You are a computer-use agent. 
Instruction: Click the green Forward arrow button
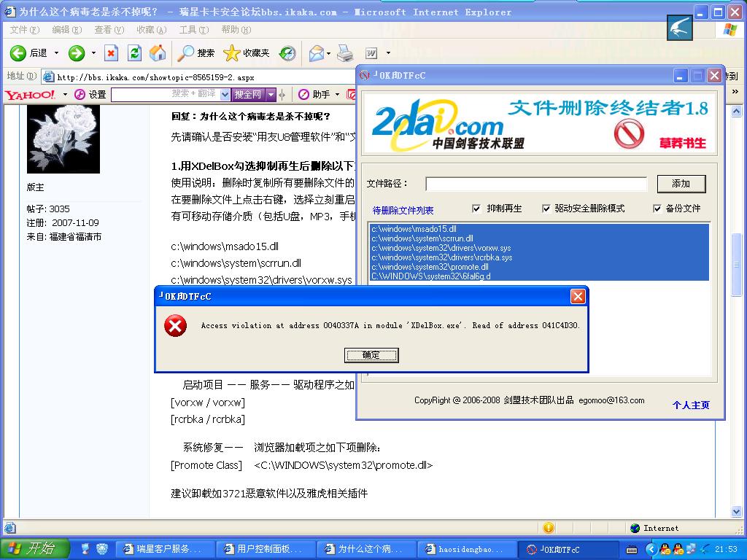[x=76, y=52]
